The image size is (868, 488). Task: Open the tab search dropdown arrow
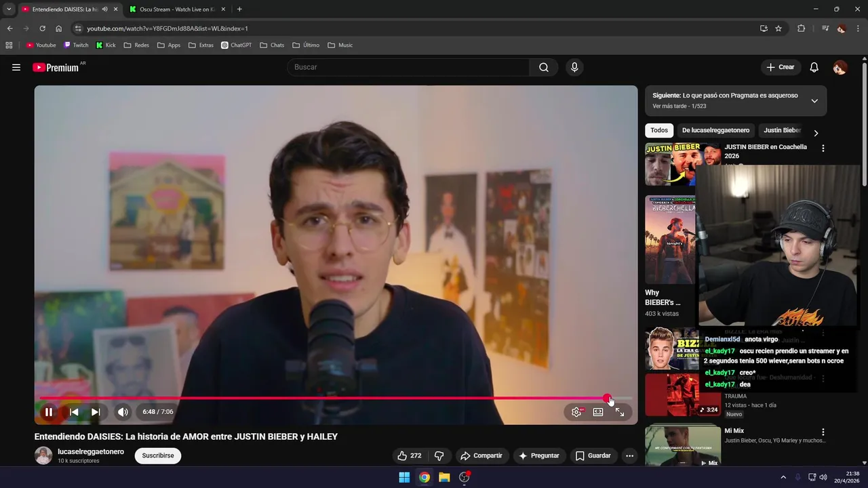[8, 9]
